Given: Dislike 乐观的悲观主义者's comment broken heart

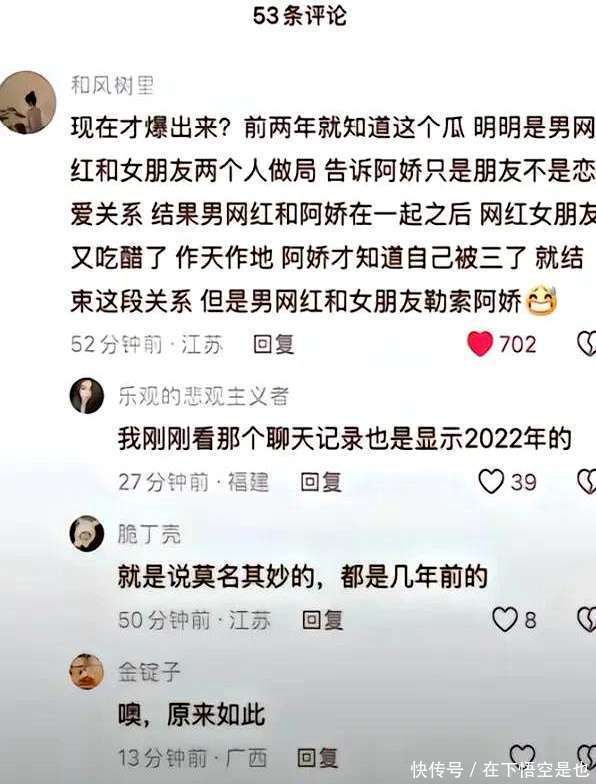Looking at the screenshot, I should [587, 482].
